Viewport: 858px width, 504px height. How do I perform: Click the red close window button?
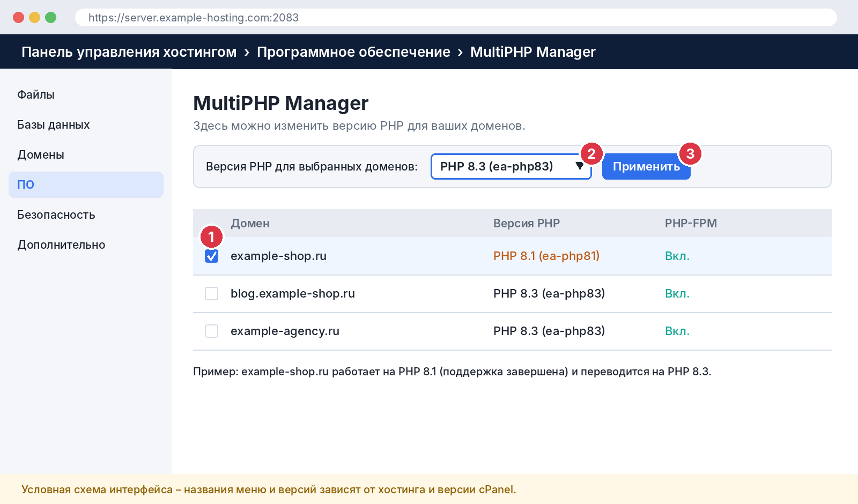tap(18, 18)
